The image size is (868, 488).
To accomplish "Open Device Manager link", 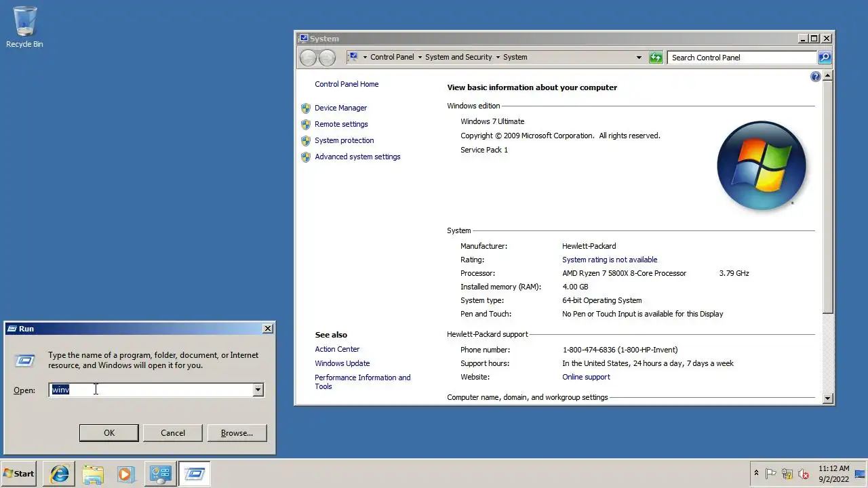I will coord(340,108).
